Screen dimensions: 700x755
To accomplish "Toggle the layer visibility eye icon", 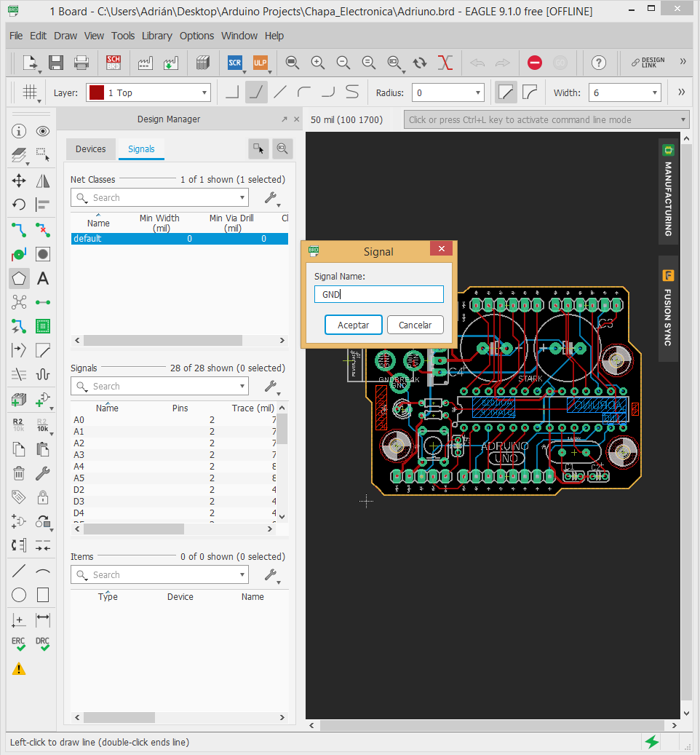I will tap(43, 131).
